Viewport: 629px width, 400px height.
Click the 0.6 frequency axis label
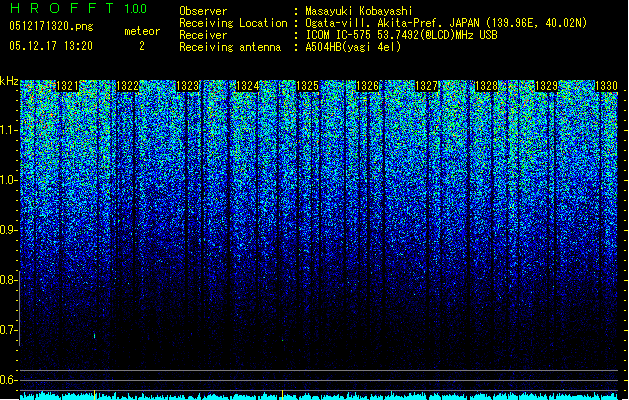coord(9,380)
